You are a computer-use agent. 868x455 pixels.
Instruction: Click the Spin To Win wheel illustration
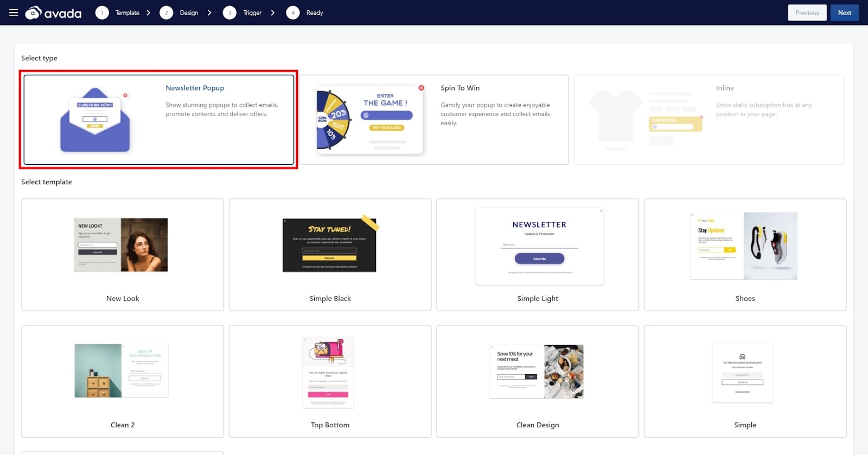(333, 120)
